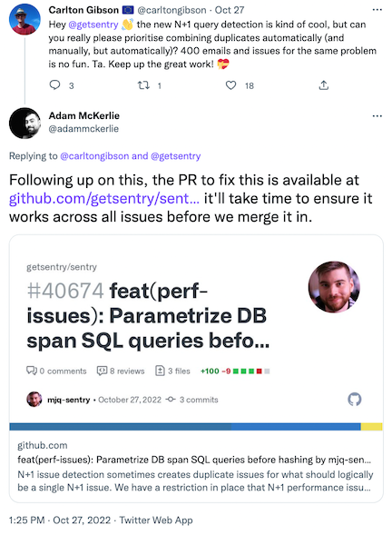Click the @getsentry mention in Carlton's tweet
This screenshot has height=535, width=392.
point(93,25)
